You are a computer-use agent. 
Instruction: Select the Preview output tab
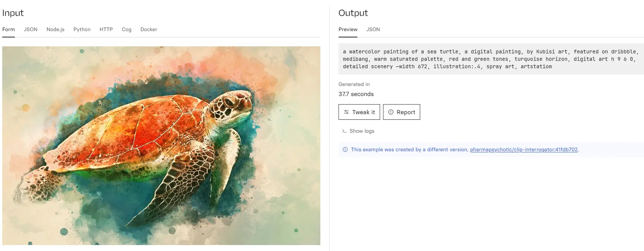point(348,29)
